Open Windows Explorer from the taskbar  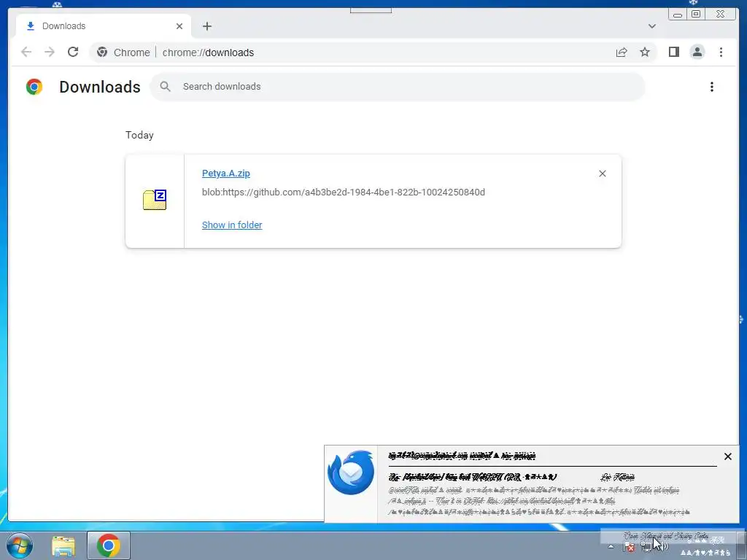tap(63, 546)
